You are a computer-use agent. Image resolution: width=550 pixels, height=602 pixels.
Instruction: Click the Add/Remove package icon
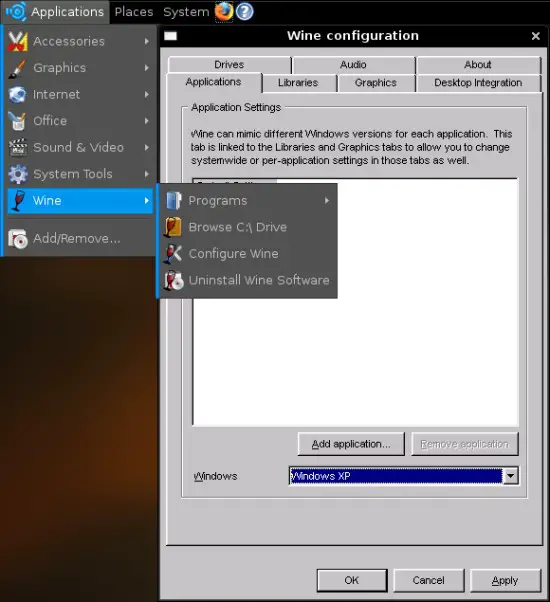(18, 239)
